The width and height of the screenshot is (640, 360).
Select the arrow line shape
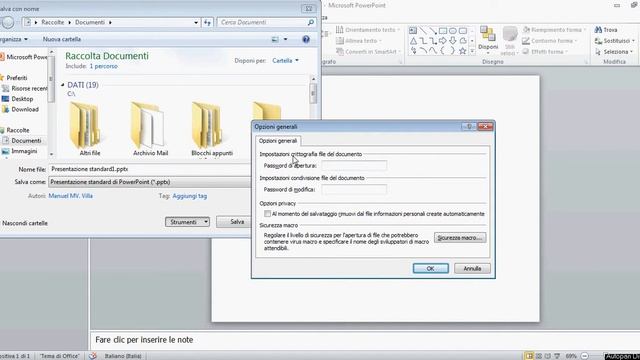coord(433,31)
